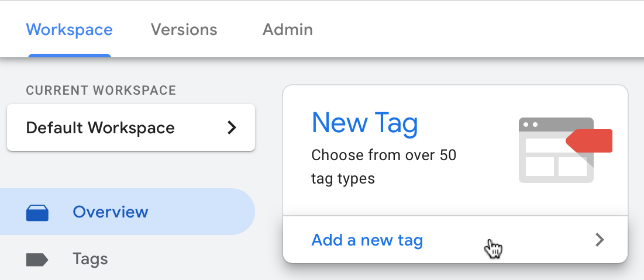Click the blue underline below Workspace tab

click(70, 56)
